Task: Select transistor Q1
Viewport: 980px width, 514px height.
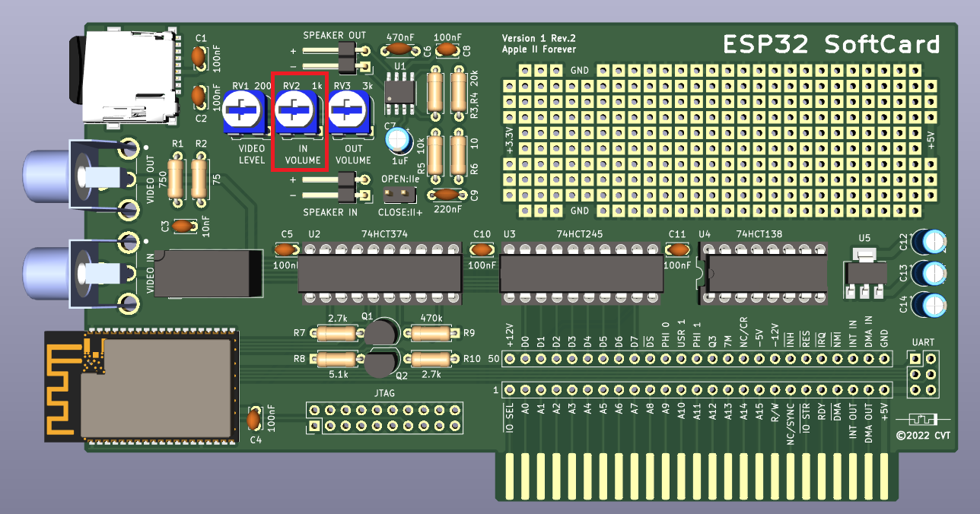Action: [x=382, y=332]
